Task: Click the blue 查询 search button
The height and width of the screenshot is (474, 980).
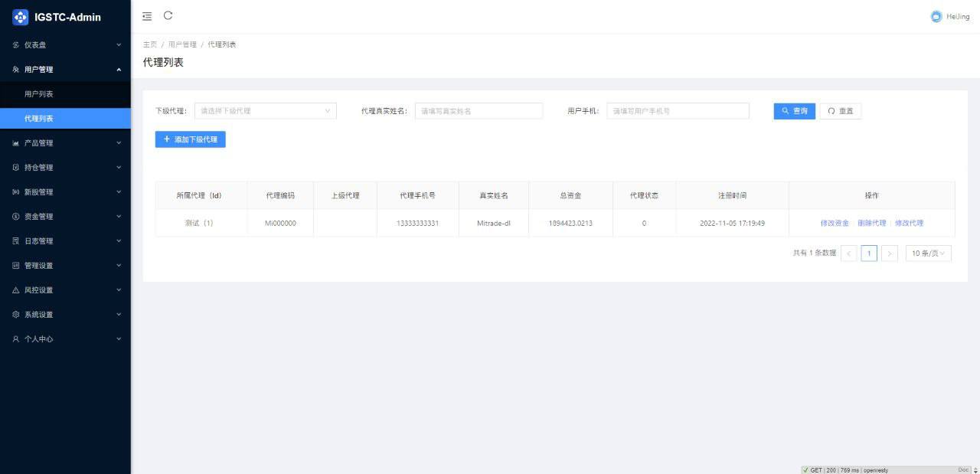Action: (794, 110)
